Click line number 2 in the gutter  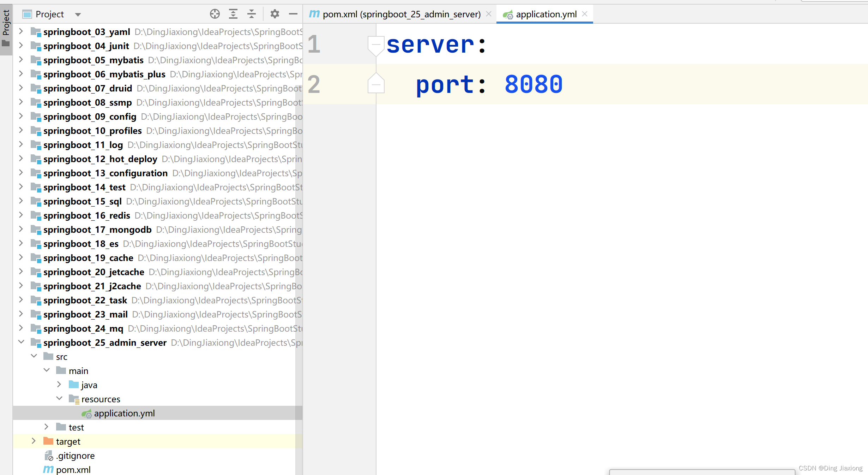point(314,84)
